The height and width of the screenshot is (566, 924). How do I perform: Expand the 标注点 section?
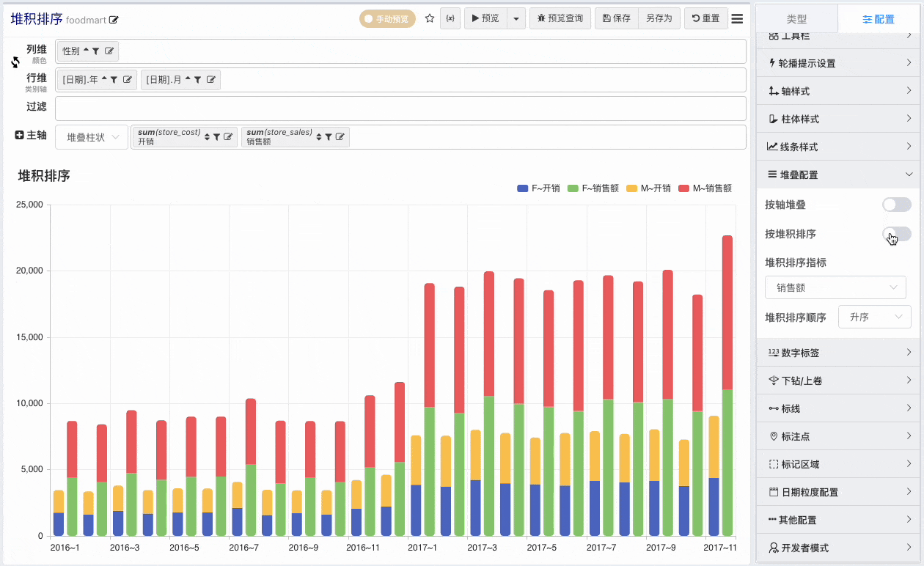pos(840,436)
